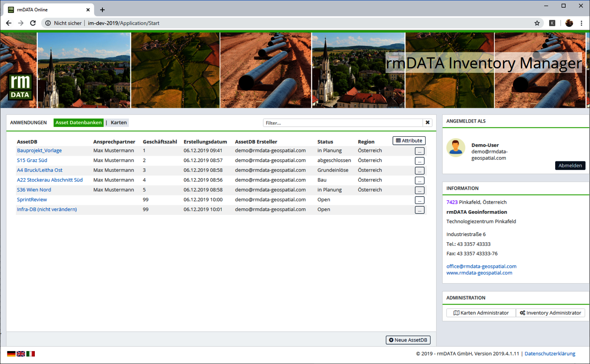Sort by Erstellungsdatum column header
The image size is (590, 364).
click(x=205, y=142)
